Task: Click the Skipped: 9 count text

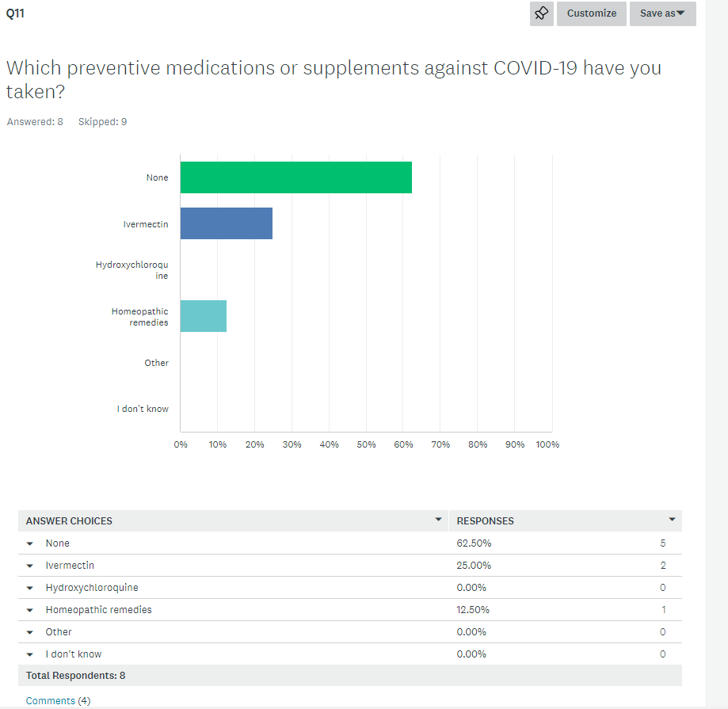Action: 102,122
